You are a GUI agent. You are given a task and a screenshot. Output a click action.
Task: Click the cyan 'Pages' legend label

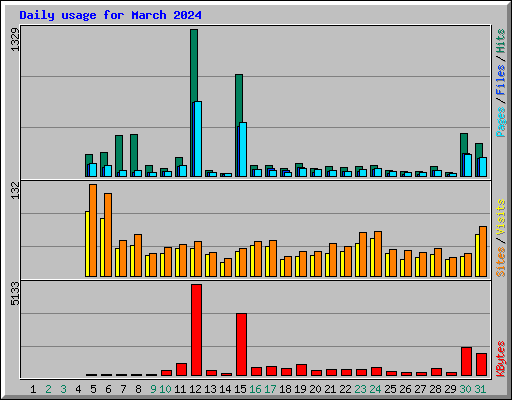pyautogui.click(x=500, y=122)
